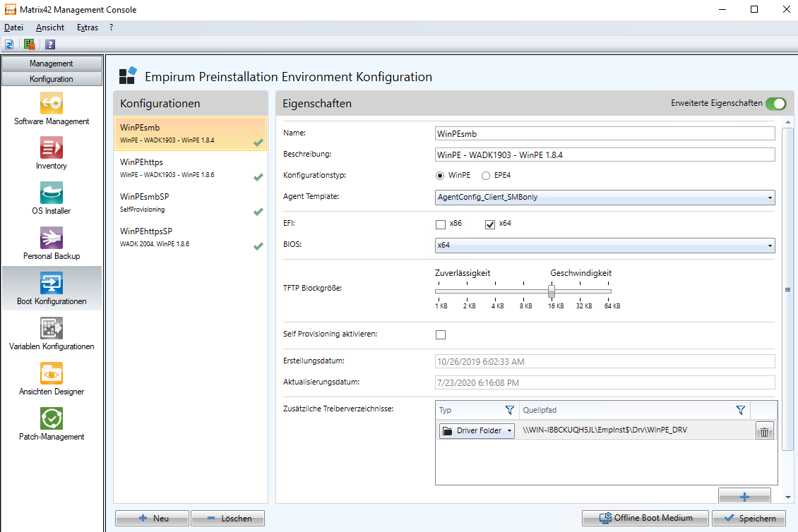Click the Empirum logo beside page title
The height and width of the screenshot is (532, 798).
(129, 75)
